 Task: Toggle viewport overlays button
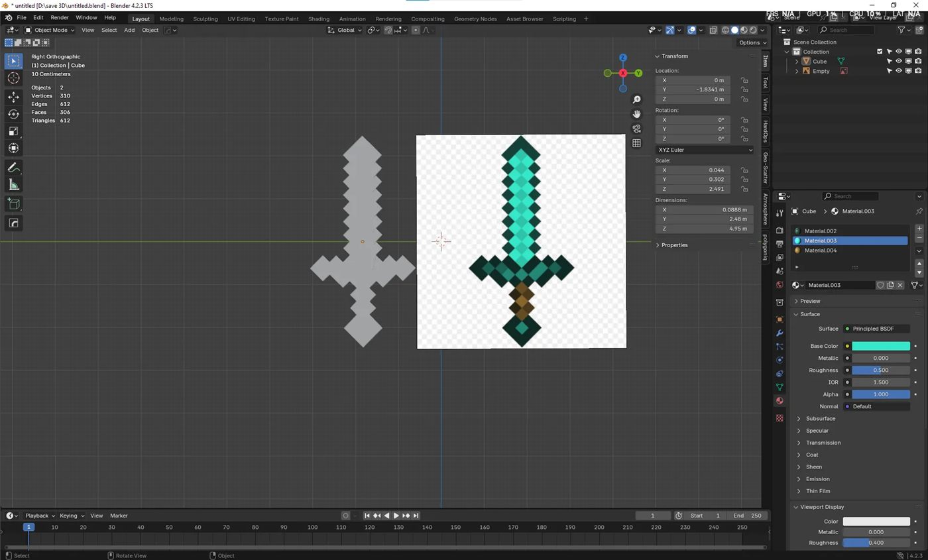pyautogui.click(x=691, y=30)
